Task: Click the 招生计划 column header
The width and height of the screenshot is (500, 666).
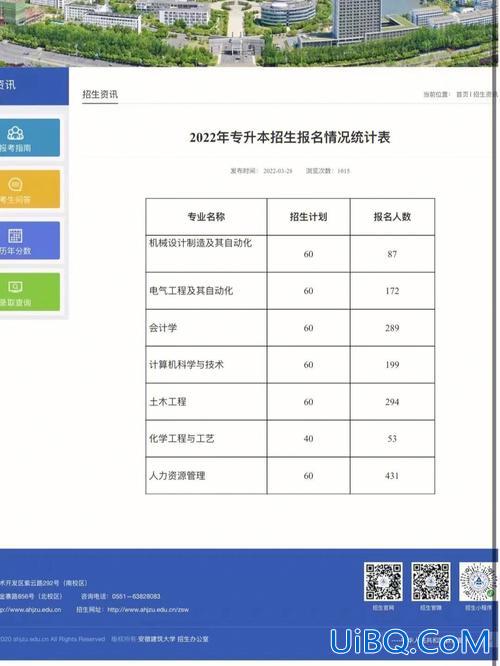Action: click(308, 217)
